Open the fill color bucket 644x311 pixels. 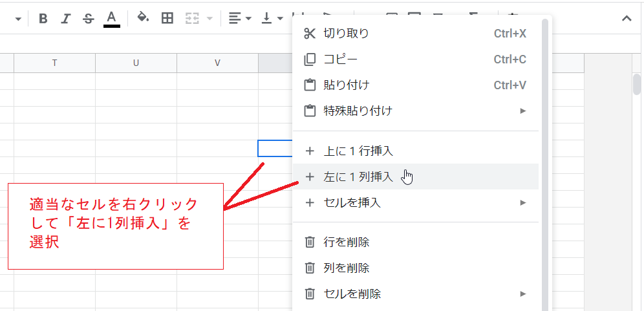(143, 17)
